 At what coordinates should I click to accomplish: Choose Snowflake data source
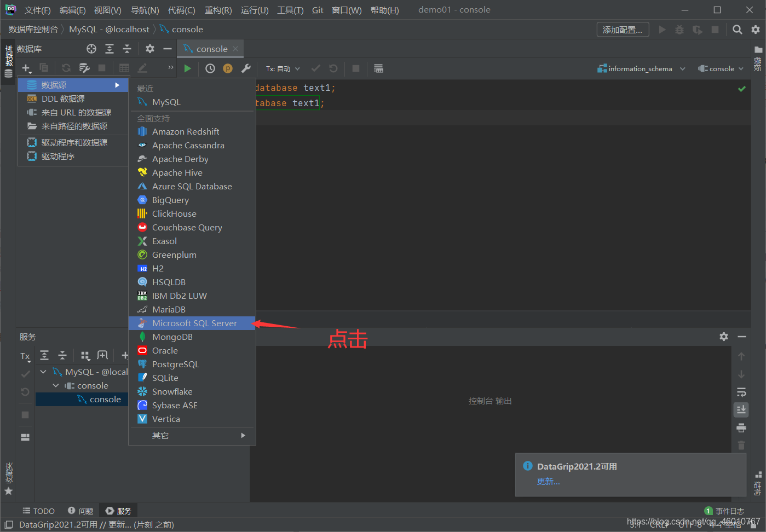[x=192, y=391]
